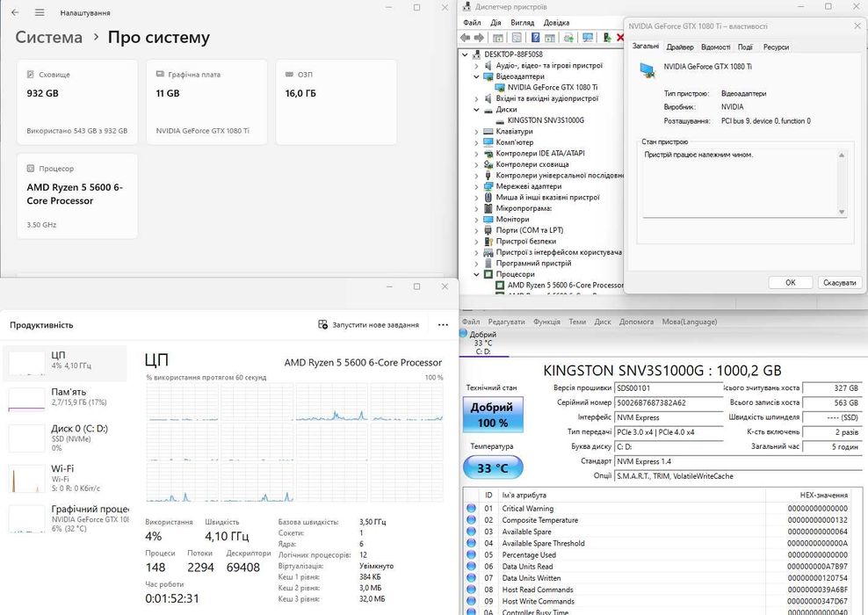Click the Мікропрограма category icon

click(488, 208)
